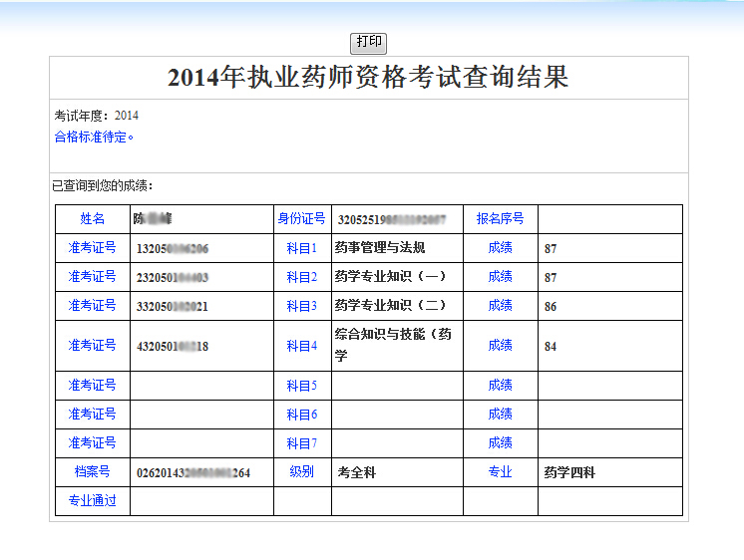The width and height of the screenshot is (744, 560).
Task: Click the score 87 in the 科目2 row
Action: click(x=551, y=277)
